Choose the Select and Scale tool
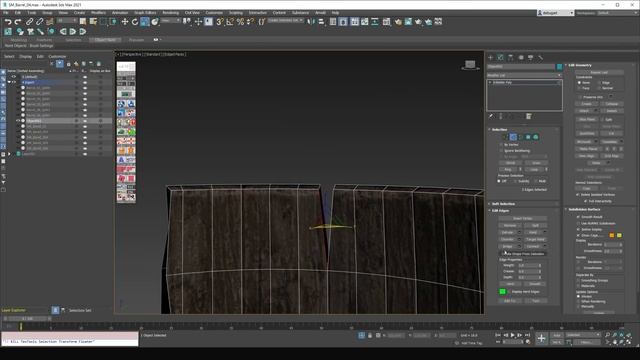640x360 pixels. 145,22
